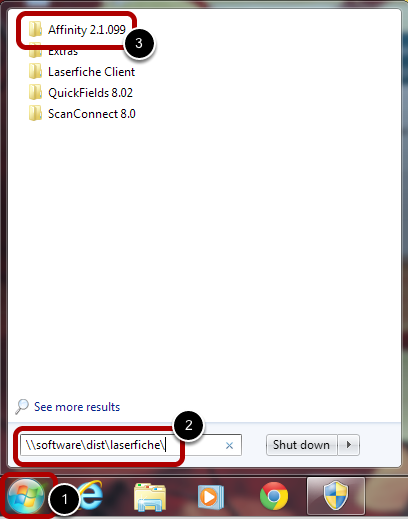Open Google Chrome from the taskbar
This screenshot has width=408, height=519.
click(274, 496)
